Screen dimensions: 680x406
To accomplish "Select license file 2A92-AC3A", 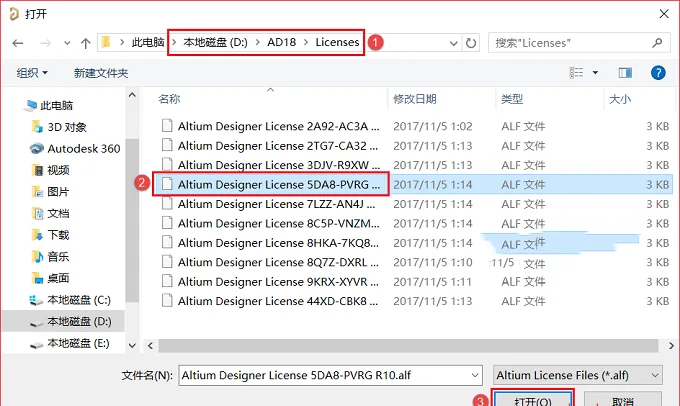I will click(x=278, y=126).
